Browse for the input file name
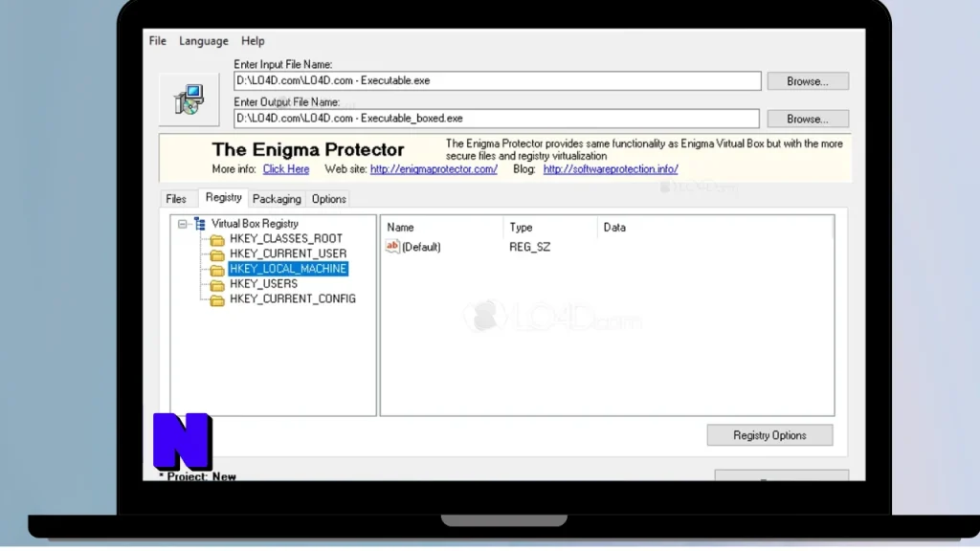The image size is (980, 551). point(808,81)
